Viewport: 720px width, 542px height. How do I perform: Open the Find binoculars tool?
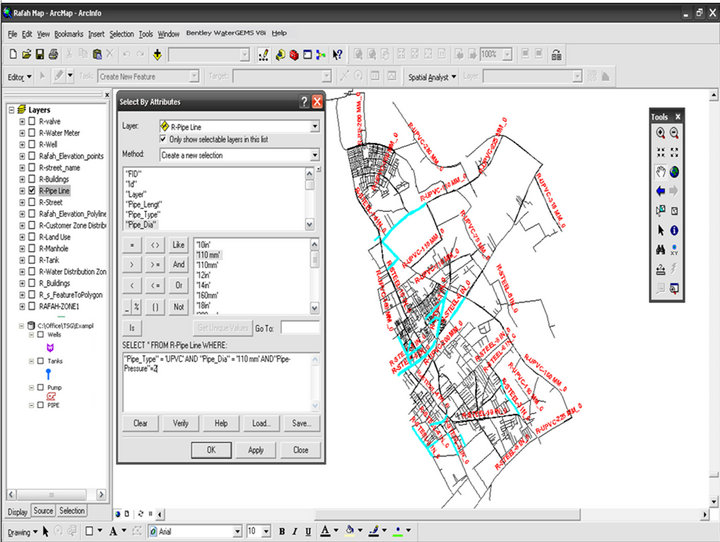point(659,250)
